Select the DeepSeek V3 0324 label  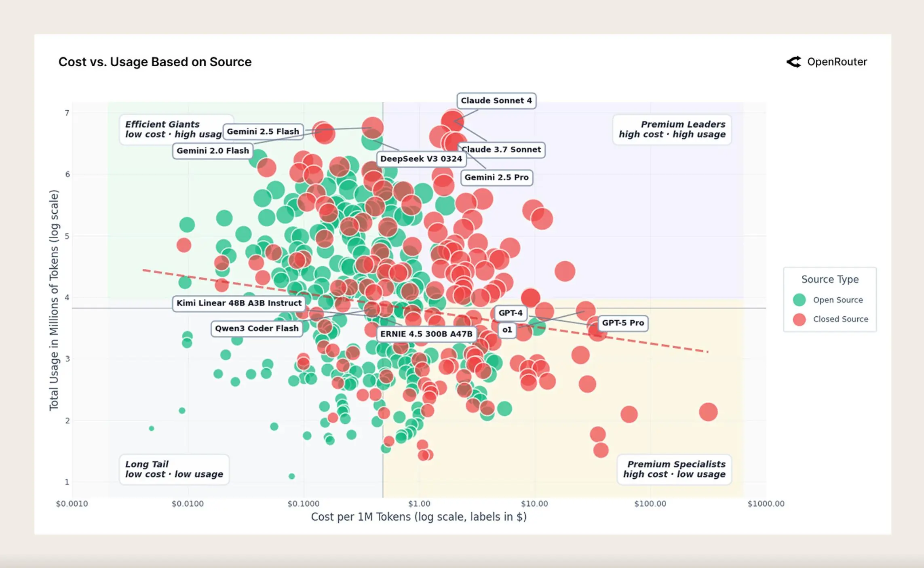[421, 159]
